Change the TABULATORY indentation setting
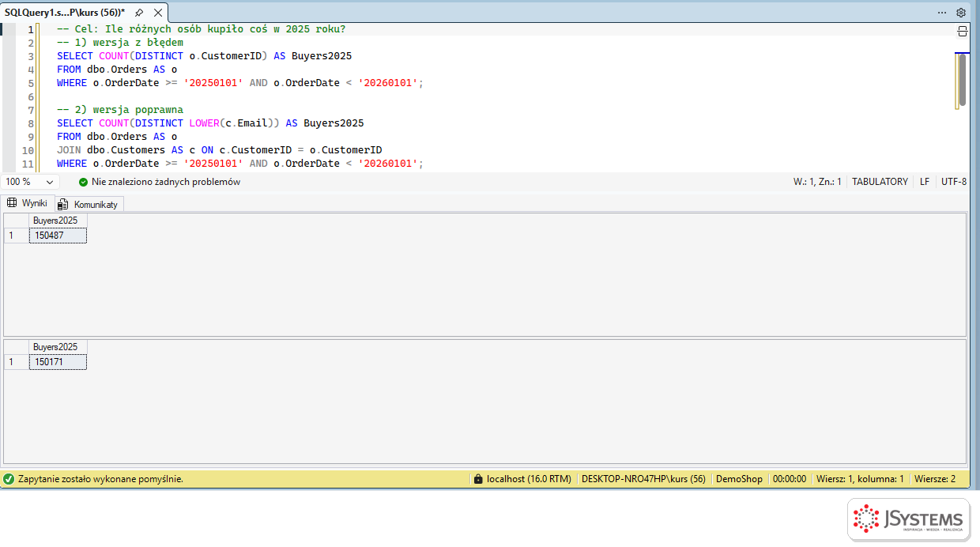The width and height of the screenshot is (980, 547). click(x=880, y=182)
